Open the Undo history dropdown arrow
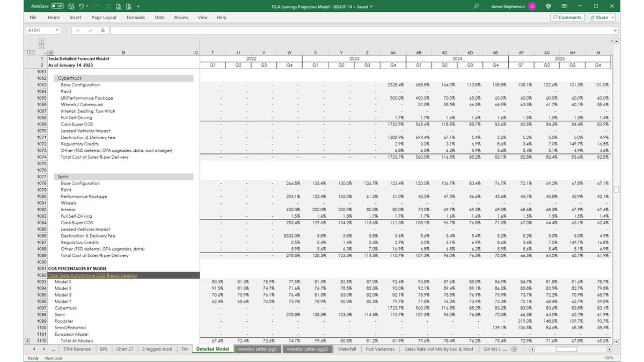 click(87, 6)
